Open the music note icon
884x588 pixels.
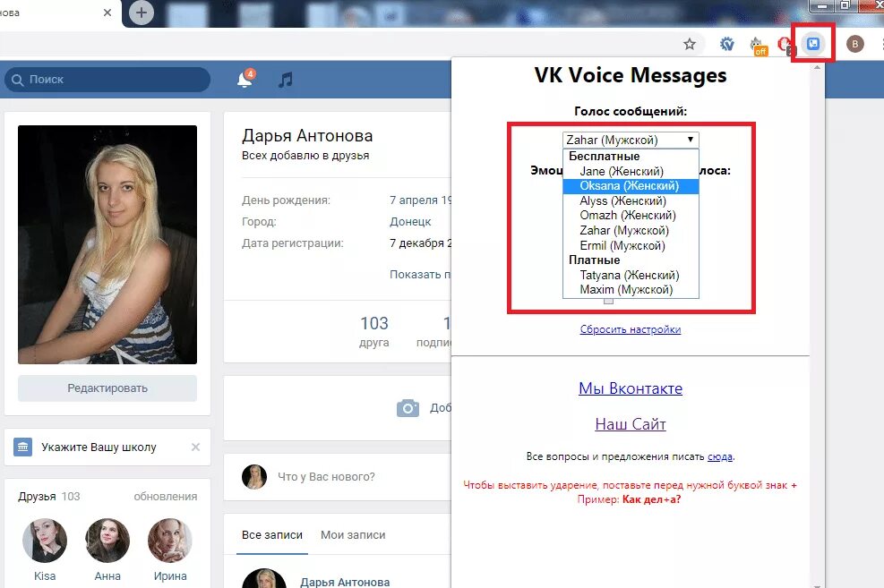tap(286, 80)
